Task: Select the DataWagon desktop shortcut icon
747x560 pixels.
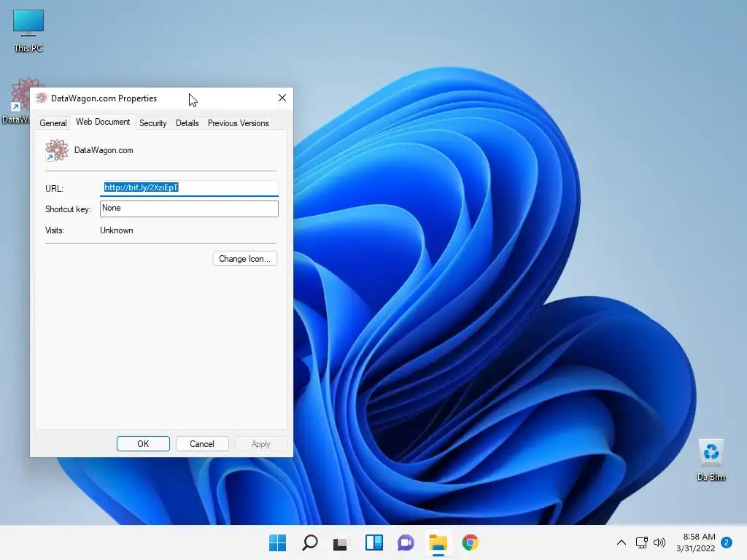Action: [x=15, y=101]
